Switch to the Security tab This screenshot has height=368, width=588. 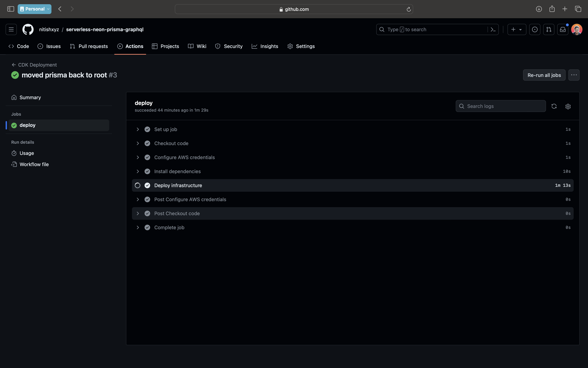click(229, 46)
